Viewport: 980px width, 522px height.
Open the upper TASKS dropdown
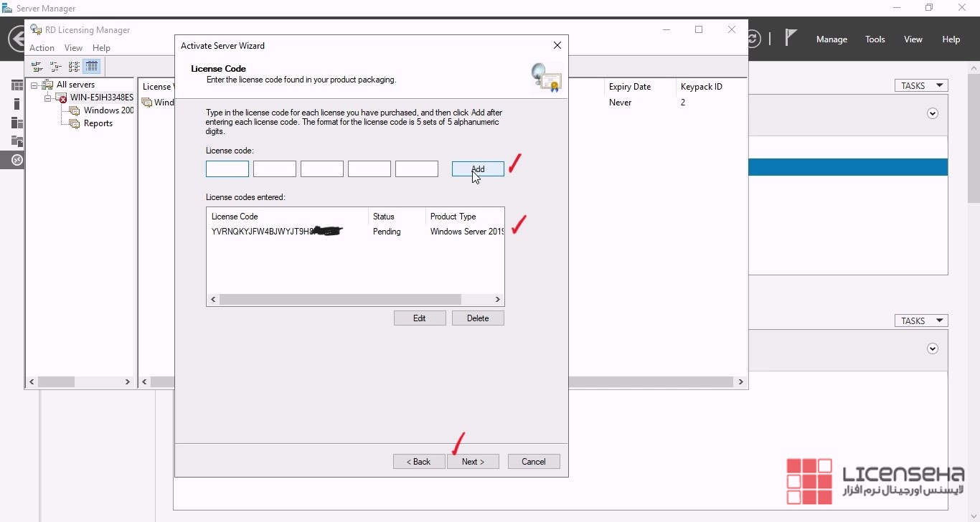pyautogui.click(x=921, y=85)
